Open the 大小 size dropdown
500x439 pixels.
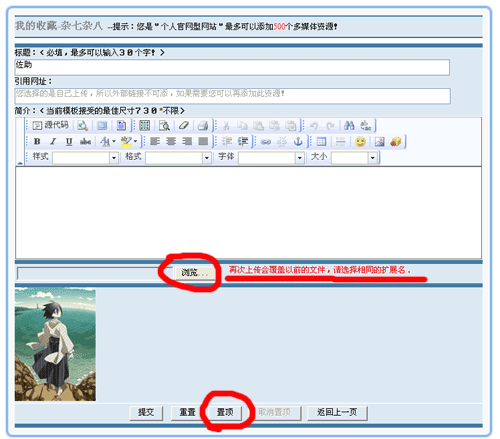click(354, 157)
